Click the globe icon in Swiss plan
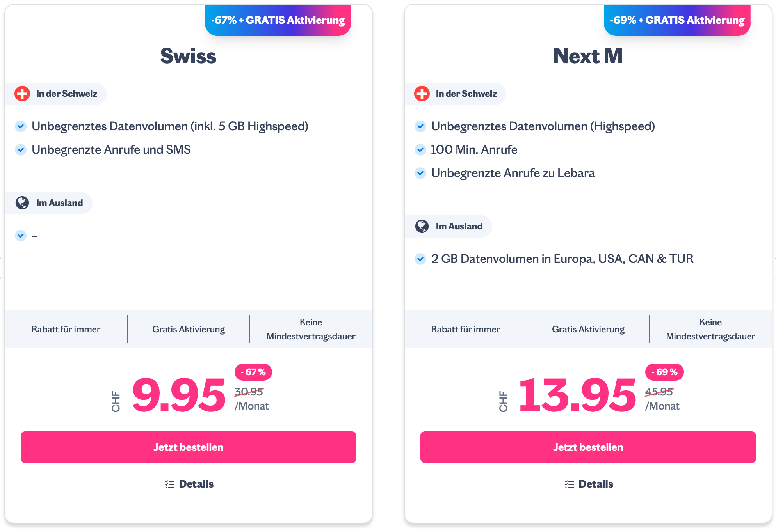 tap(22, 203)
